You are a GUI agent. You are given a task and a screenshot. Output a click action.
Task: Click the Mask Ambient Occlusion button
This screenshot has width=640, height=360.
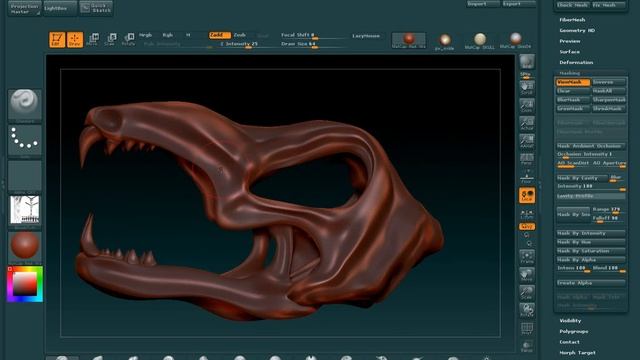click(591, 146)
